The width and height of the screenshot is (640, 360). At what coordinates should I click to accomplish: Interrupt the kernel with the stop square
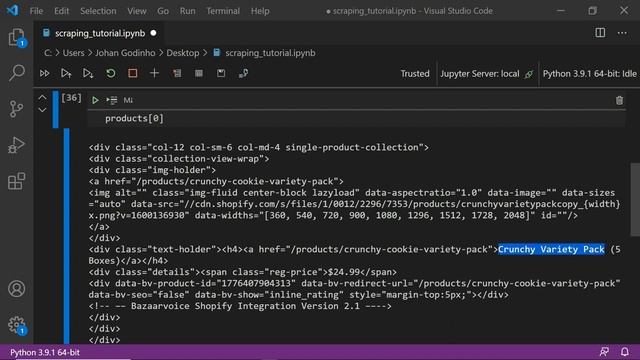pos(133,73)
